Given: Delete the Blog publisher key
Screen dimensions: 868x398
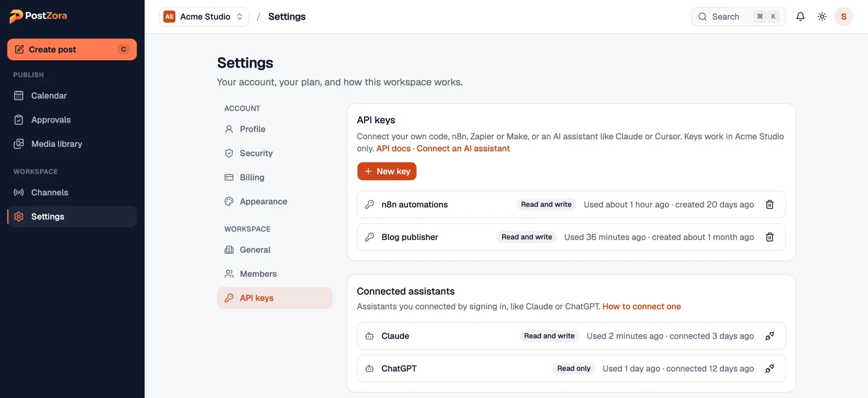Looking at the screenshot, I should tap(769, 237).
